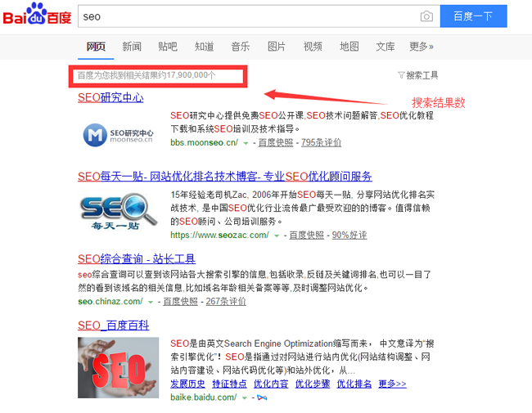Open 特征特点 sub-link
Screen dimensions: 532x413
pos(229,384)
